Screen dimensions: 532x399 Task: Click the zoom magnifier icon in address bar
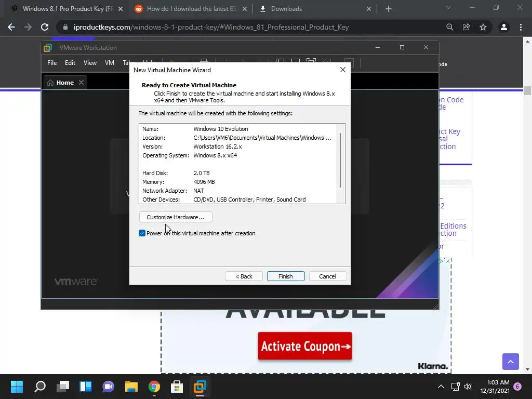pos(450,27)
